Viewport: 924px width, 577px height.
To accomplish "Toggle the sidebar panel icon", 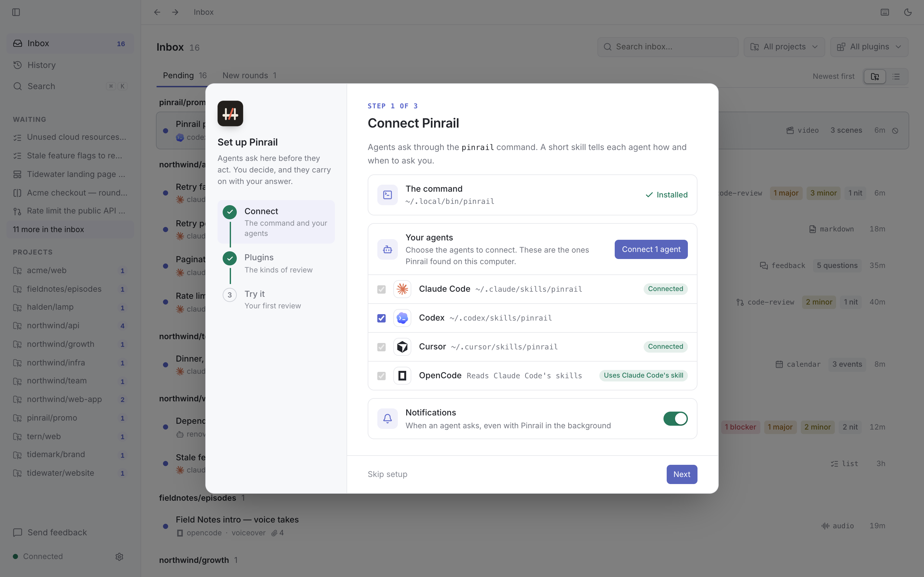I will click(x=16, y=12).
